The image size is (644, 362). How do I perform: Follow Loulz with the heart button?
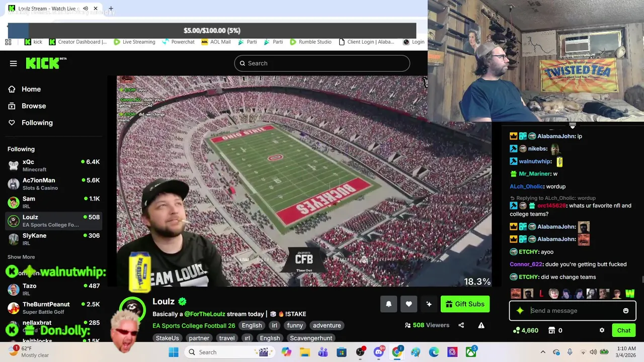[x=409, y=304]
